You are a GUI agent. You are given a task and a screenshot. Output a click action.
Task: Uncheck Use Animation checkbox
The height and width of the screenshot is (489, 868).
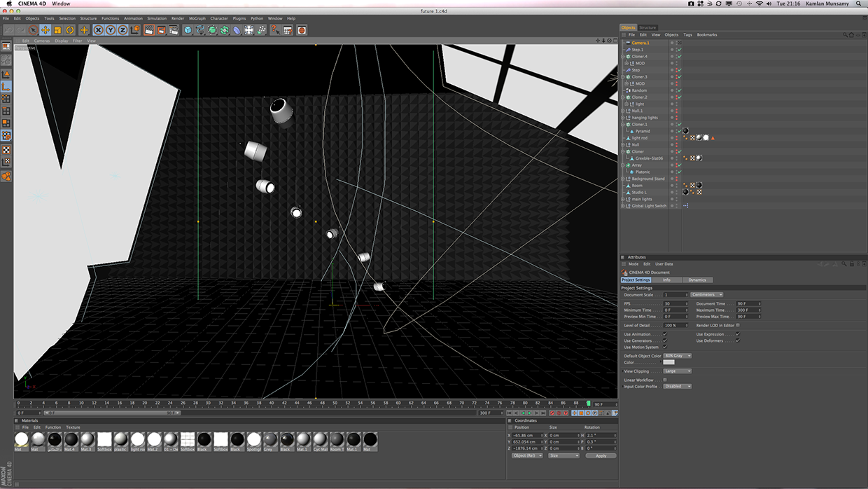665,334
